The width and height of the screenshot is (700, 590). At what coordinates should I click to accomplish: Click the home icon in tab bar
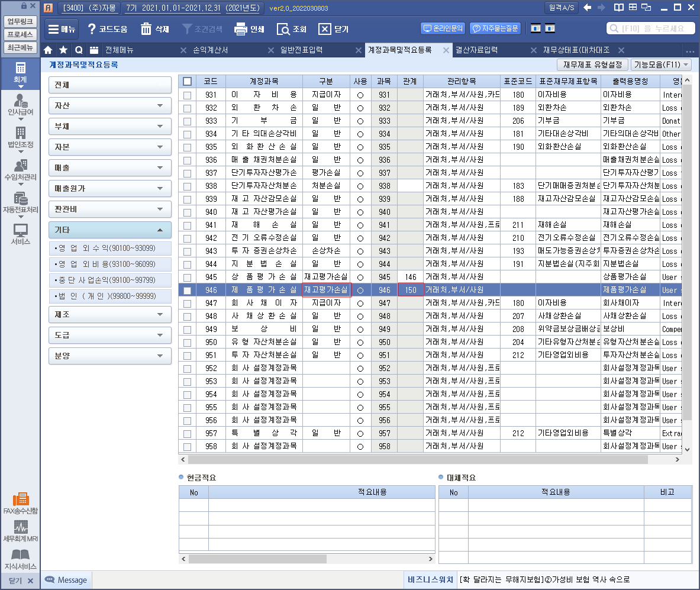[x=49, y=50]
